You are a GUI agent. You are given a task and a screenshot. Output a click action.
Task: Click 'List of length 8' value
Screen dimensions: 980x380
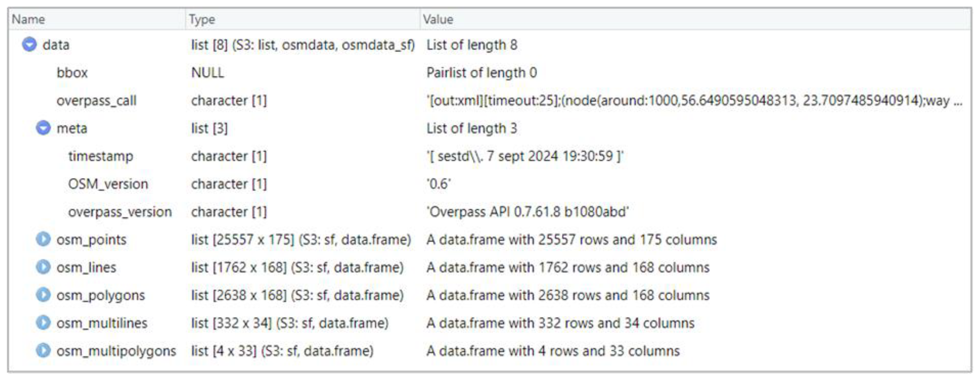472,45
